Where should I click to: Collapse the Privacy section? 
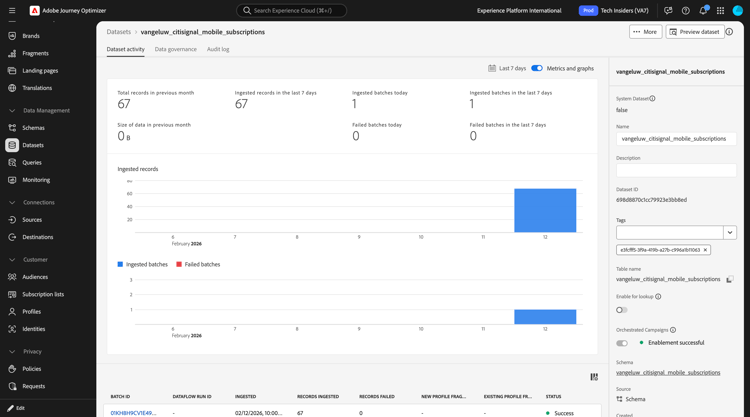pyautogui.click(x=12, y=351)
